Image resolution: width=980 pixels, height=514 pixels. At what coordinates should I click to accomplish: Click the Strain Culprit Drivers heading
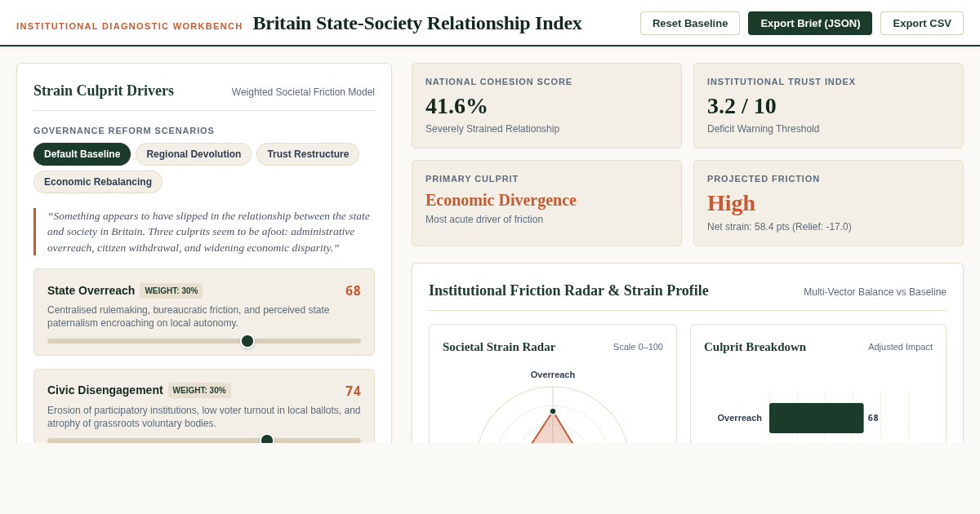point(104,91)
